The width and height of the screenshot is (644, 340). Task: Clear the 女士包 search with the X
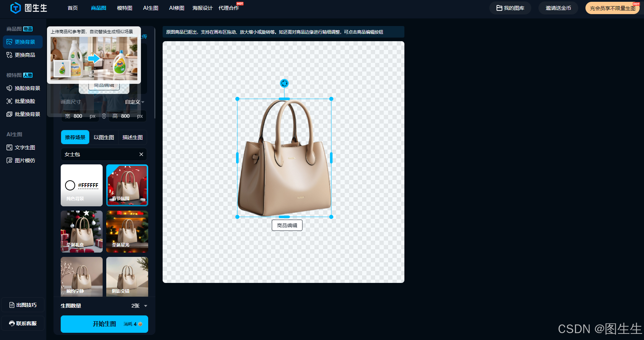point(141,154)
